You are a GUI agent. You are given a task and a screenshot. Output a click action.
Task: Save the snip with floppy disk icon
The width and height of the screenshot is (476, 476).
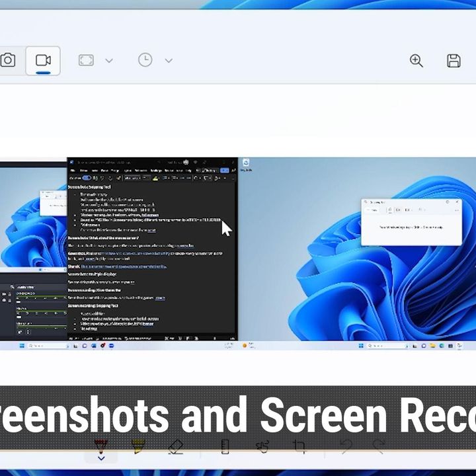pyautogui.click(x=454, y=61)
